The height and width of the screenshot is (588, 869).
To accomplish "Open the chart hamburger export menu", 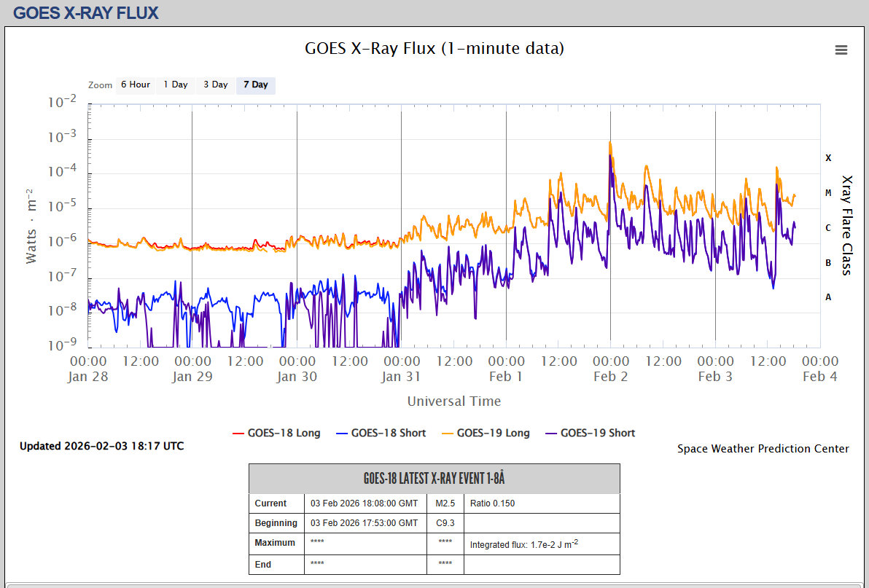I will point(841,50).
